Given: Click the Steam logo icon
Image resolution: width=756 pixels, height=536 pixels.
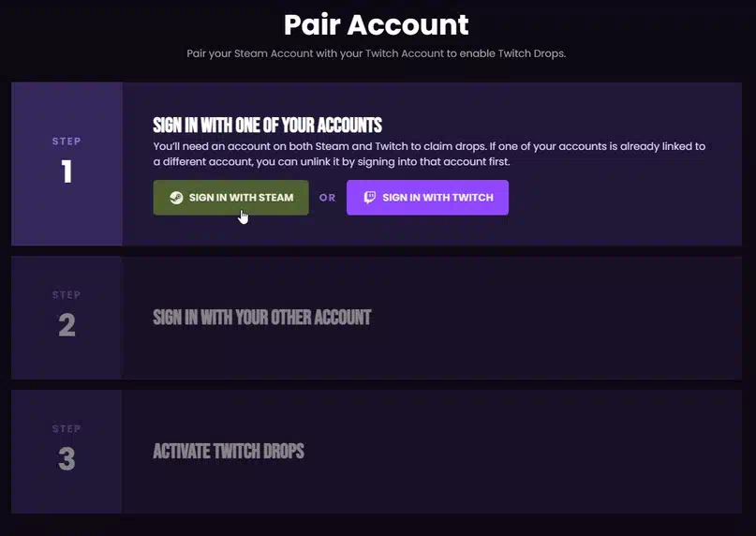Looking at the screenshot, I should [x=176, y=198].
